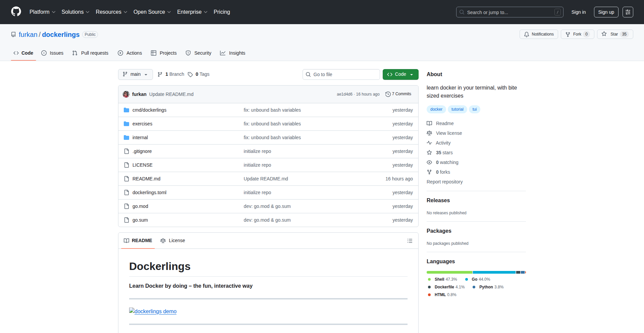
Task: Open the Pricing menu item
Action: pyautogui.click(x=222, y=12)
